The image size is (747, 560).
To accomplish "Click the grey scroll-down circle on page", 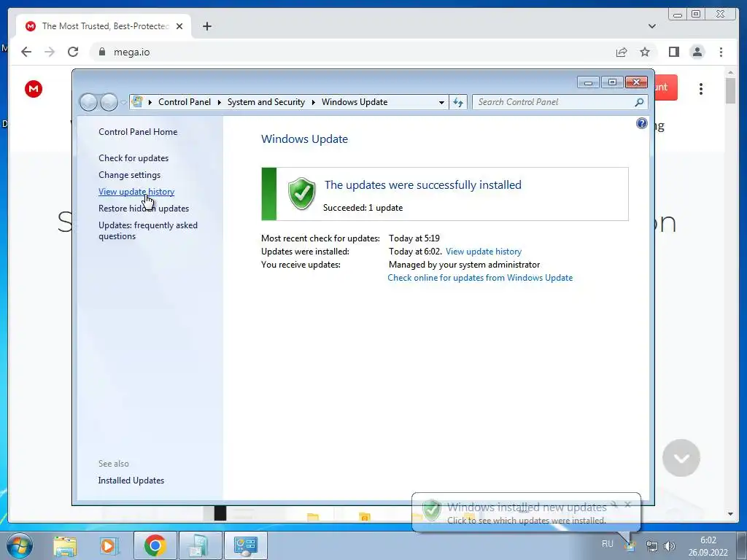I will coord(681,458).
